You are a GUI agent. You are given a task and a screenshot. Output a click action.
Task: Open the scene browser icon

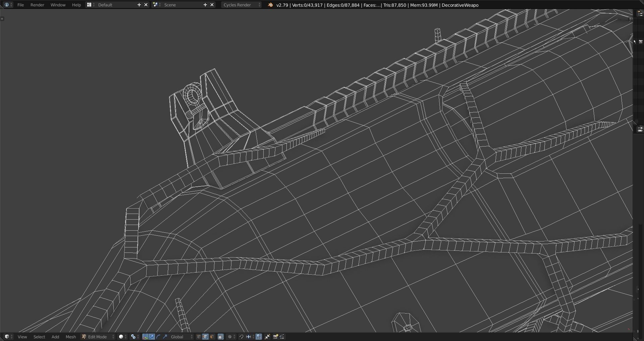coord(156,5)
